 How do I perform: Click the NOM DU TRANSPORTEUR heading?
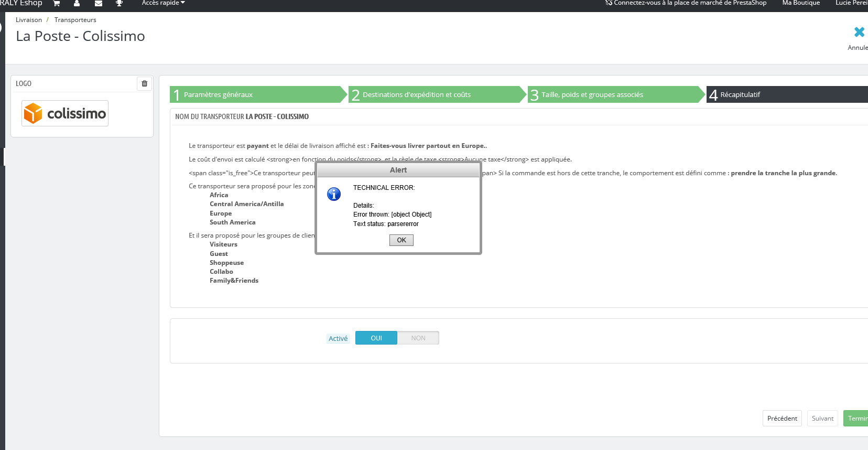pos(242,116)
